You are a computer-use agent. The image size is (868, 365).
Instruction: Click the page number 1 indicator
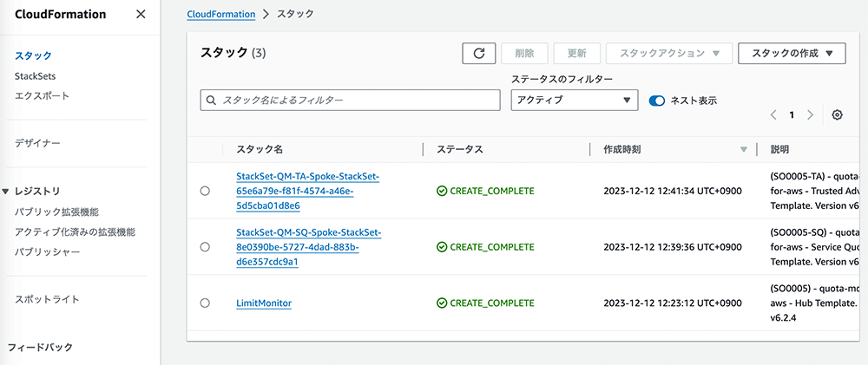click(792, 115)
